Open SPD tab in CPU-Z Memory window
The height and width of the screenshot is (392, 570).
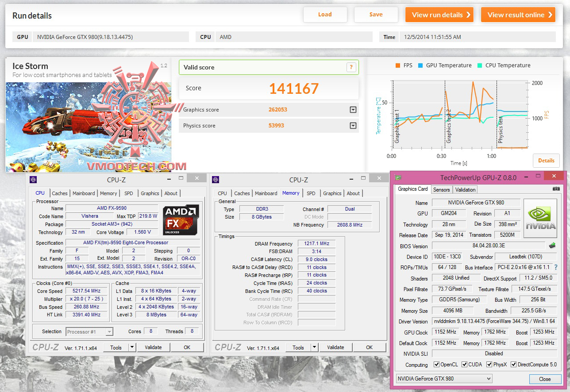point(311,193)
